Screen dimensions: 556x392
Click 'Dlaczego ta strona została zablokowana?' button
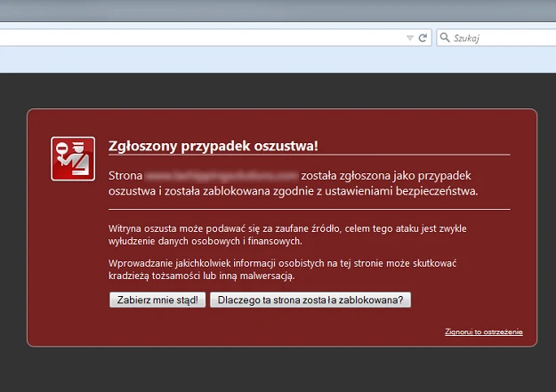(310, 300)
